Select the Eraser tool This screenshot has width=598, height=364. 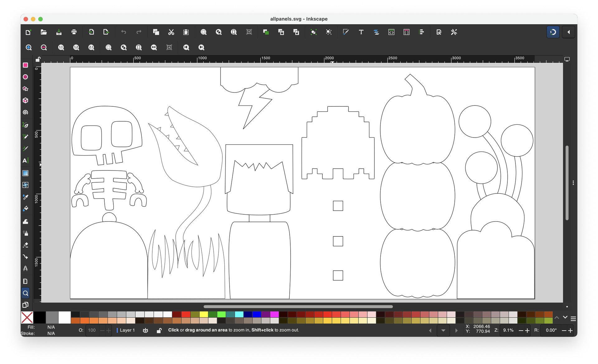26,245
